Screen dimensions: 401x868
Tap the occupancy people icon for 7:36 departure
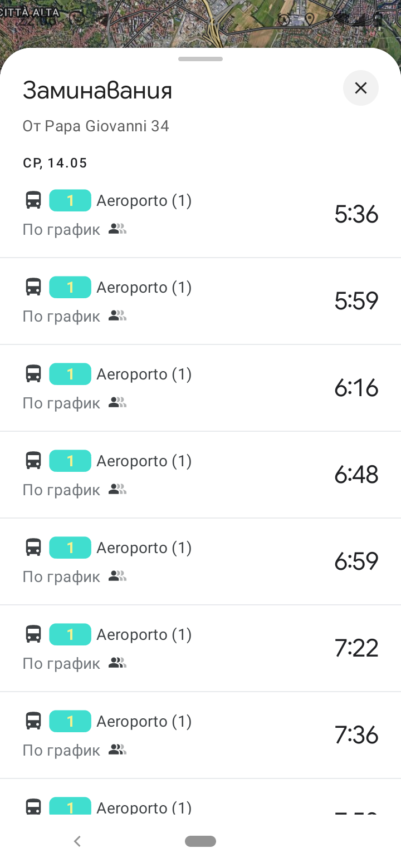click(118, 750)
